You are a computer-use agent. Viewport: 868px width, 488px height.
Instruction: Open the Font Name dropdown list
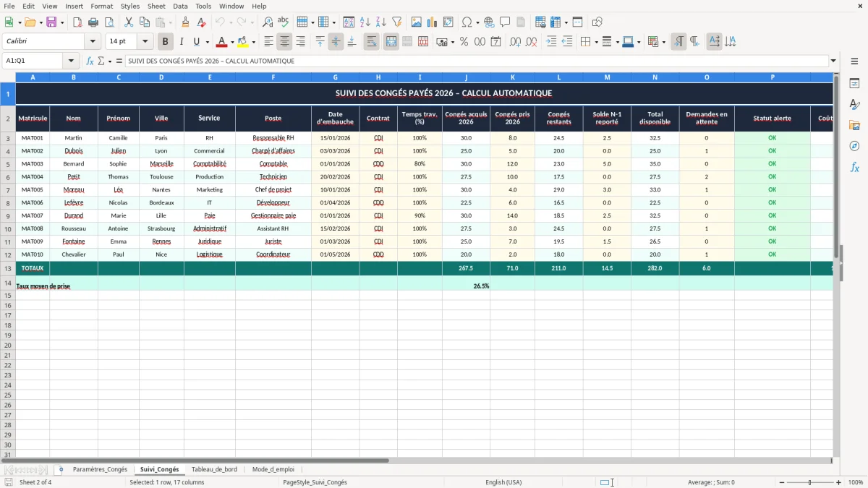(93, 42)
